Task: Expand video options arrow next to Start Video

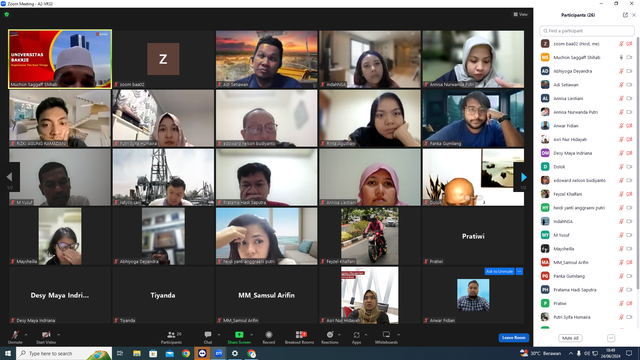Action: coord(58,335)
